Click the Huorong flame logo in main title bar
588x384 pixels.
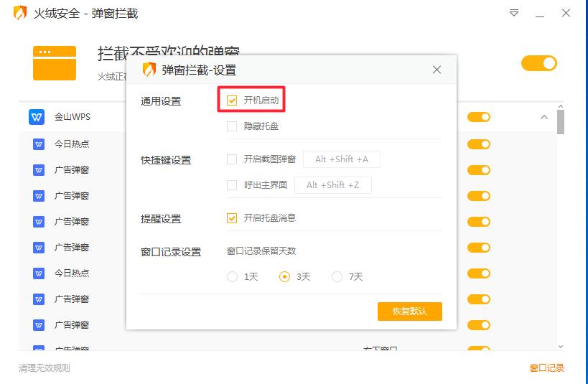click(x=20, y=13)
